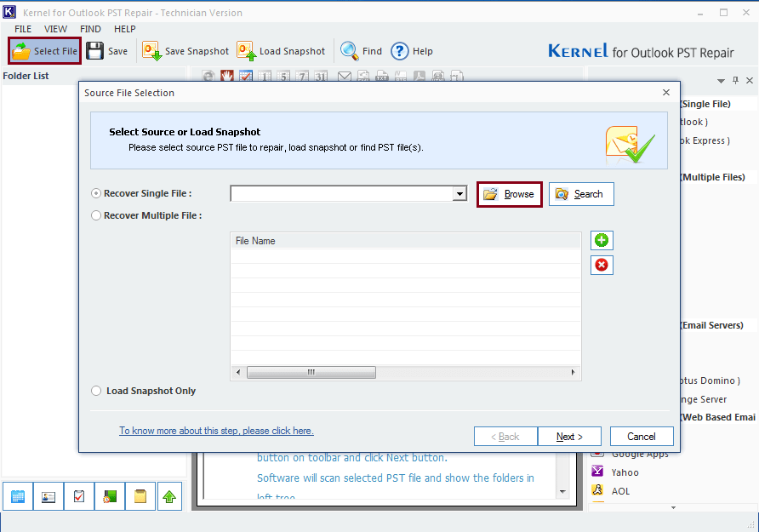Click the file list scroll right arrow

pos(574,372)
